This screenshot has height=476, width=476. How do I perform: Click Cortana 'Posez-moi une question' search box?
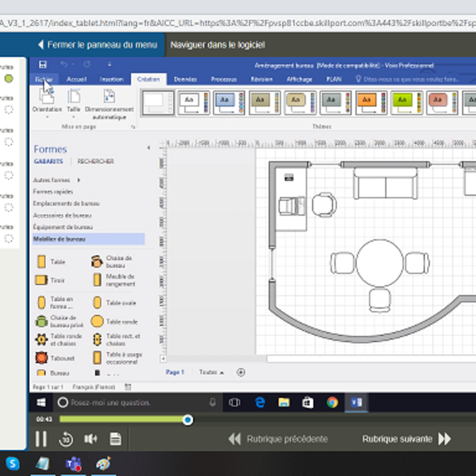click(x=138, y=403)
